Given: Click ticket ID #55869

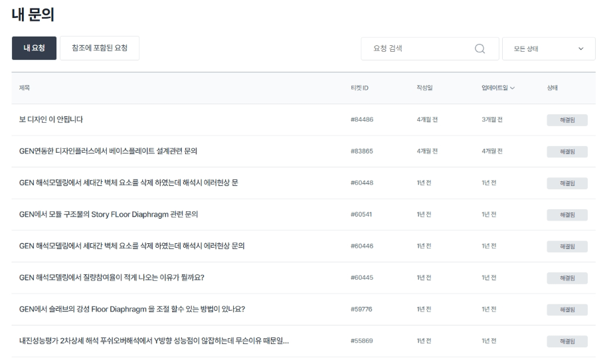Looking at the screenshot, I should (x=361, y=341).
